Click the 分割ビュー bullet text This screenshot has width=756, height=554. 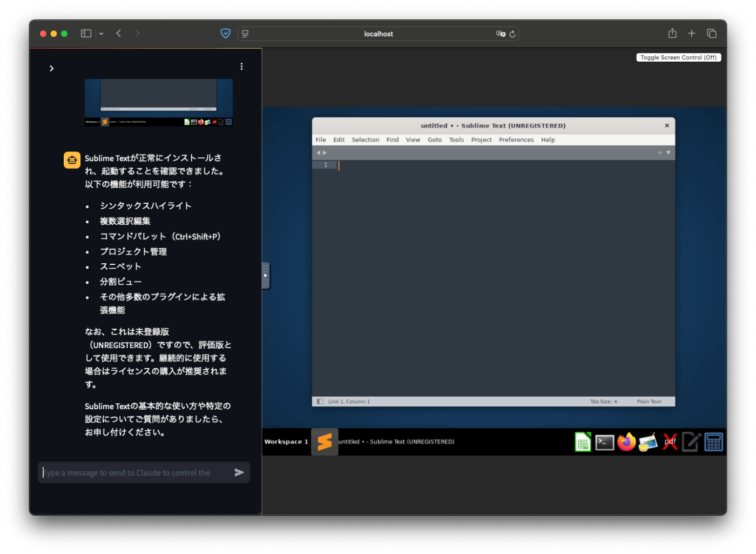coord(121,282)
